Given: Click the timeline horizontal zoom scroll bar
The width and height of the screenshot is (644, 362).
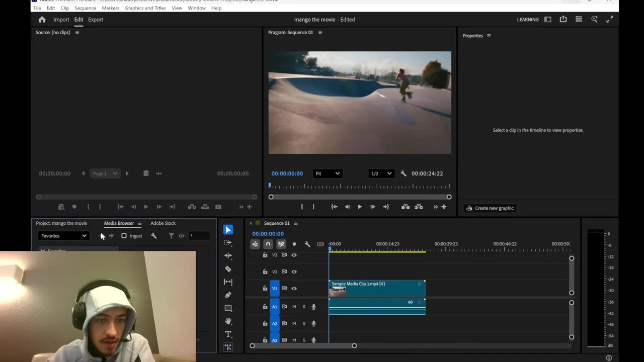Looking at the screenshot, I should point(303,346).
